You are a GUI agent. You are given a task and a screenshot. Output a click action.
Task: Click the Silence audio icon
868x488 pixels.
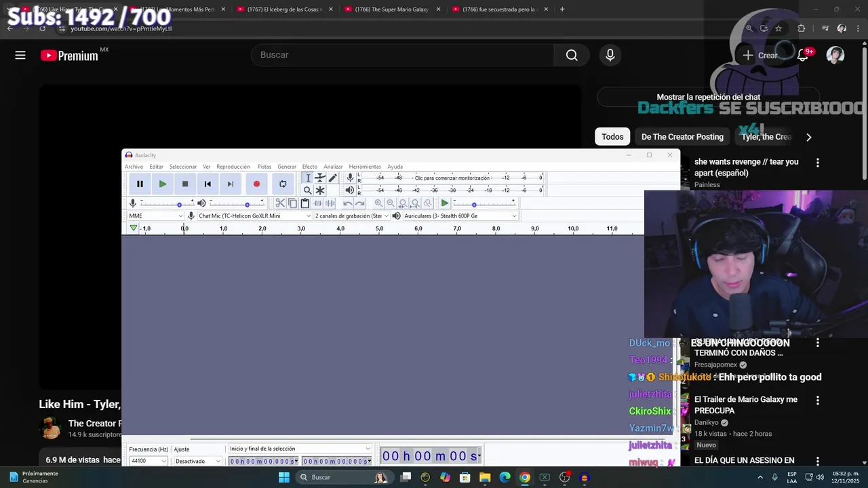[x=330, y=203]
